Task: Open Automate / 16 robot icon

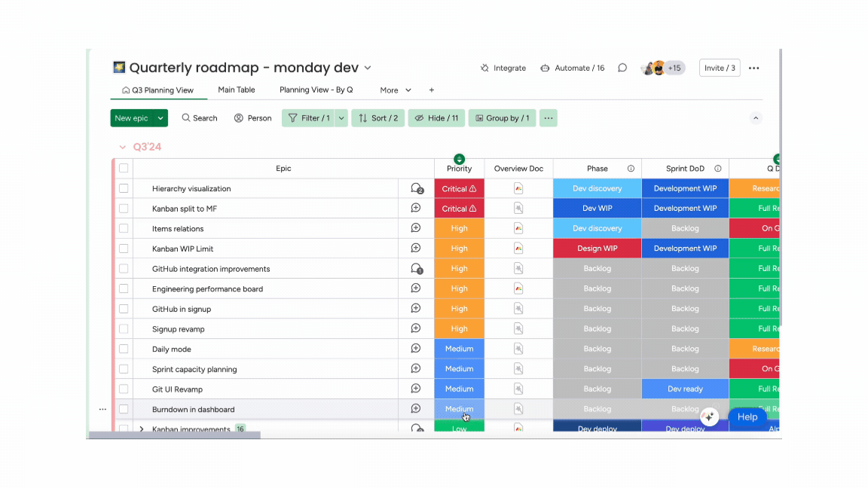Action: tap(545, 68)
